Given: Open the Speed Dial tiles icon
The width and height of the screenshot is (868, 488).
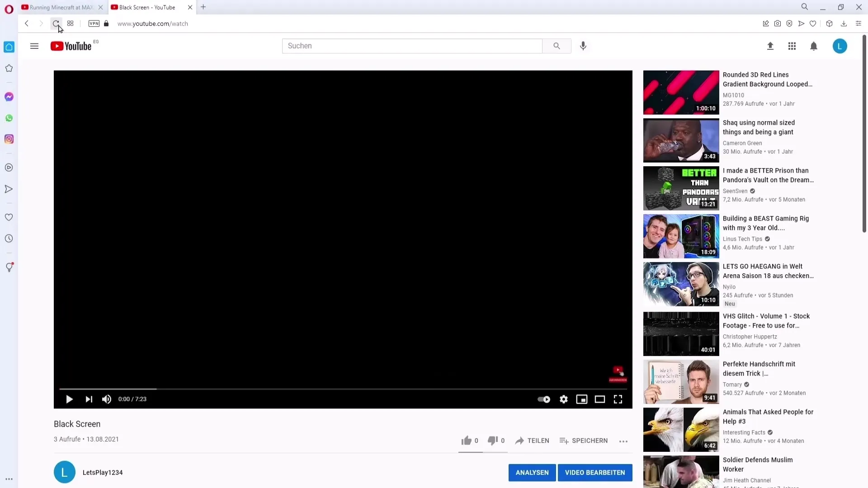Looking at the screenshot, I should (x=70, y=23).
